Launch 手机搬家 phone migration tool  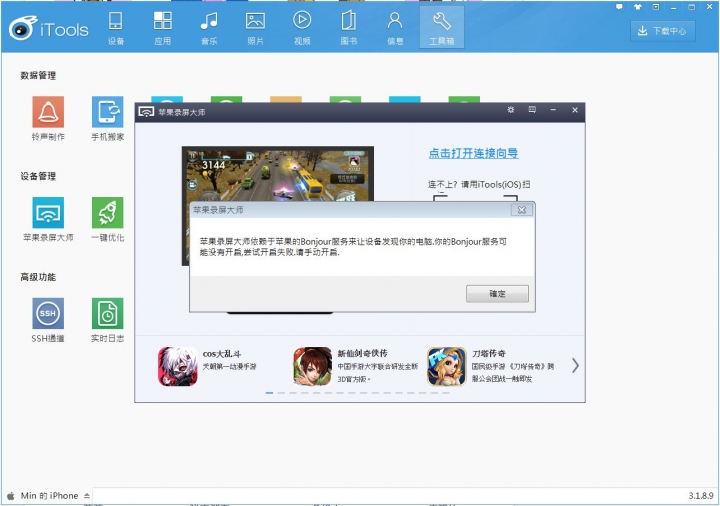(107, 118)
